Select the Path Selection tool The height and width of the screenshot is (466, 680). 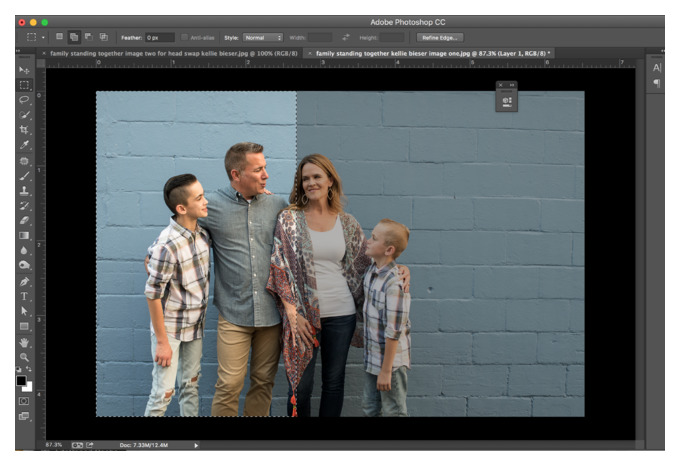24,311
